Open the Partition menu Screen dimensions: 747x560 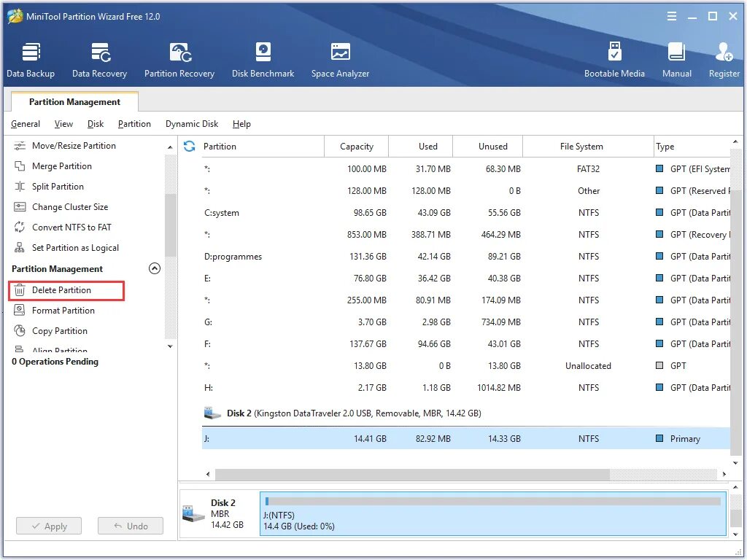pos(134,124)
